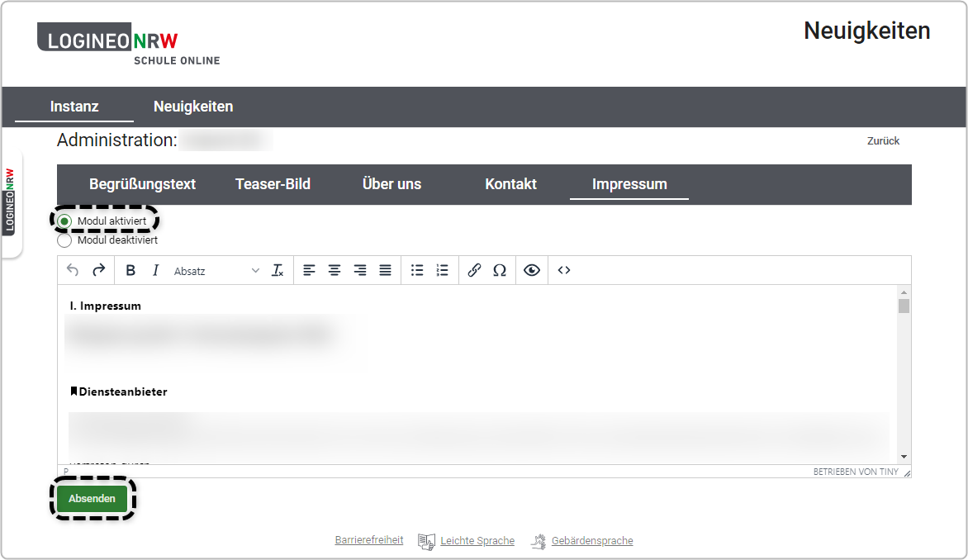Click the Gebärdensprache hands icon
968x560 pixels.
point(539,542)
